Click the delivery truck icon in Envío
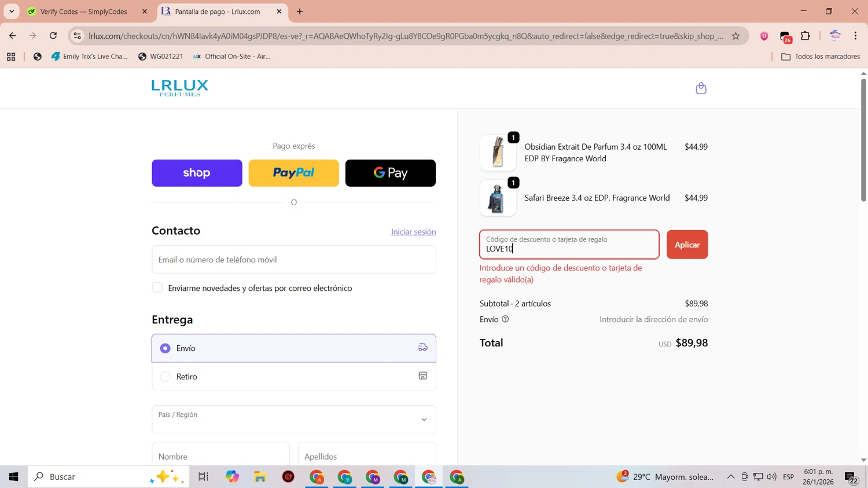This screenshot has height=488, width=868. [423, 348]
